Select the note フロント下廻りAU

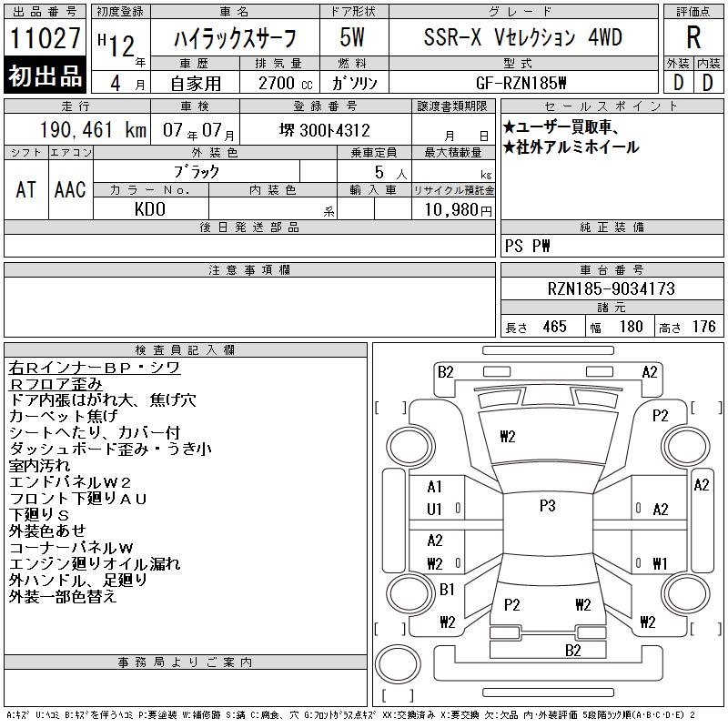click(78, 499)
